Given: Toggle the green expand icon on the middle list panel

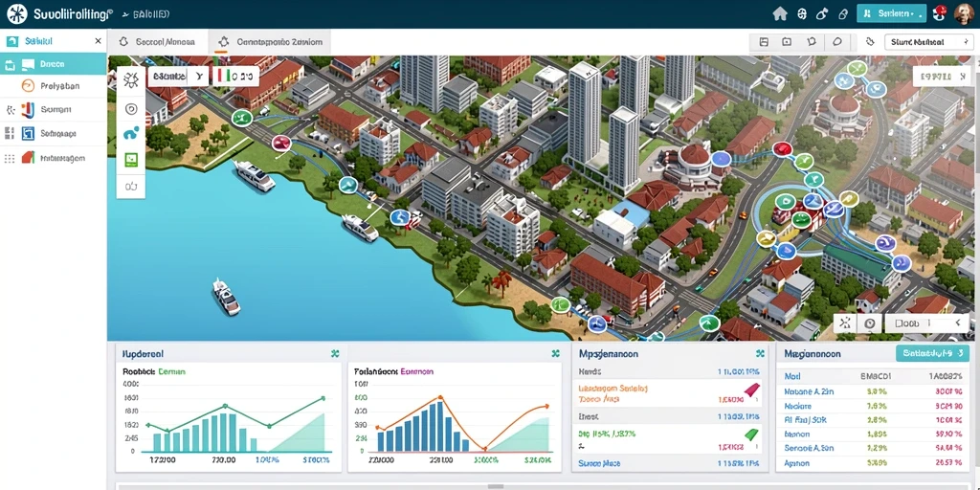Looking at the screenshot, I should (x=760, y=354).
